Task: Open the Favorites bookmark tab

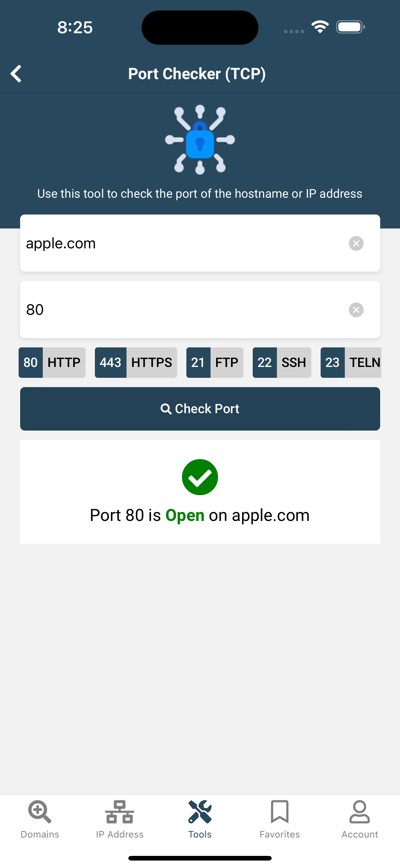Action: tap(280, 819)
